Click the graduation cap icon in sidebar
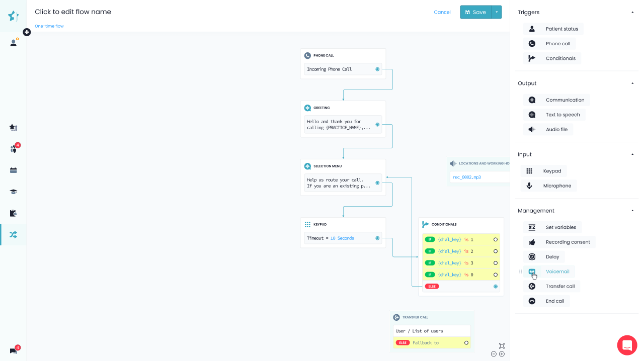This screenshot has width=644, height=361. click(13, 192)
